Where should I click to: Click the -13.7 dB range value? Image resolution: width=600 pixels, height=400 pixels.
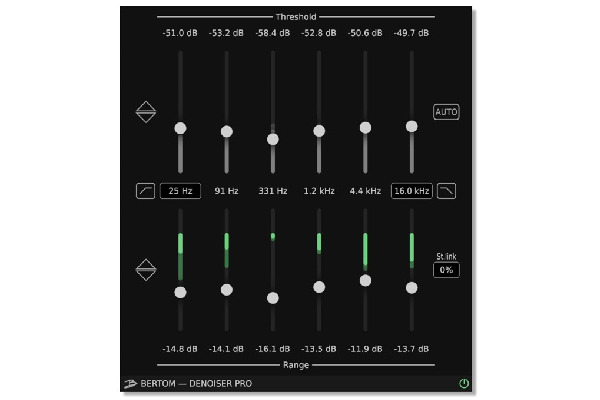coord(411,349)
